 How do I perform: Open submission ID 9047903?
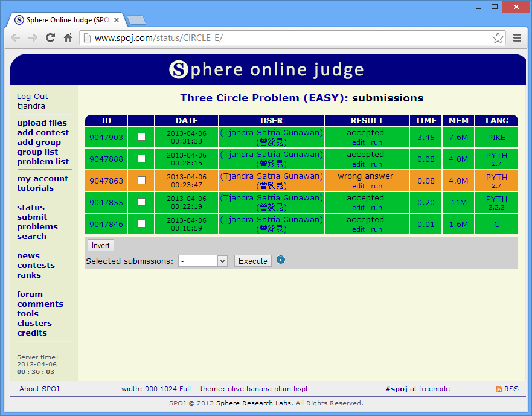point(106,137)
